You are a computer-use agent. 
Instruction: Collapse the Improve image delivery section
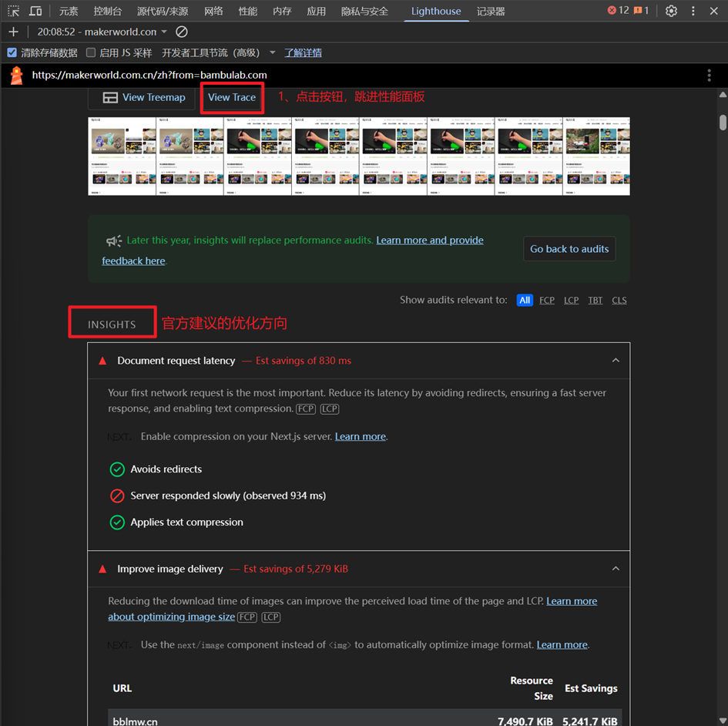click(x=616, y=569)
